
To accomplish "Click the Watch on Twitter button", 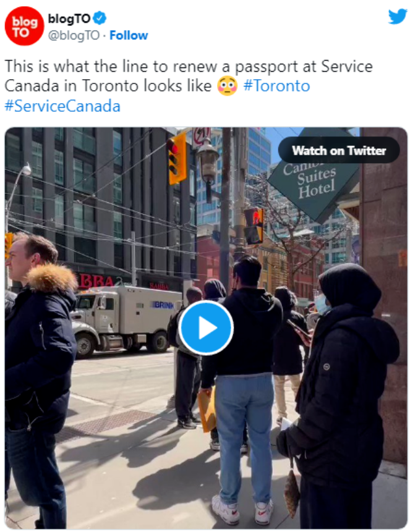I will (339, 150).
